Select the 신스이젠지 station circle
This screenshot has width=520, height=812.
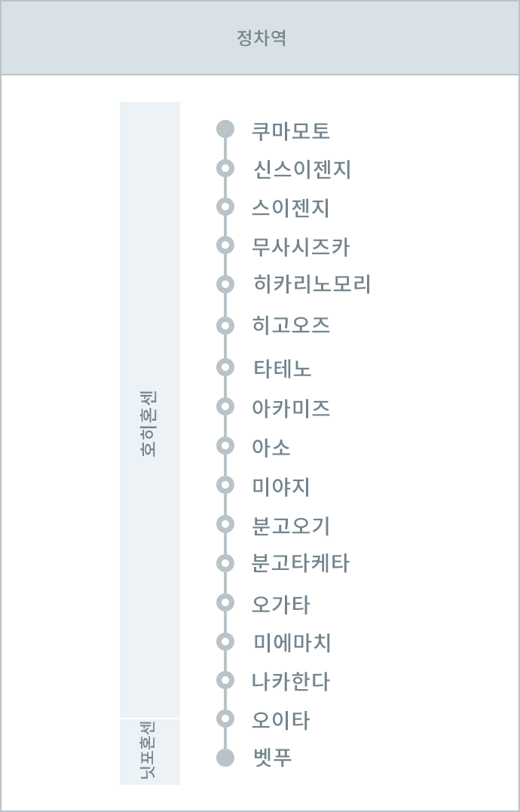225,168
